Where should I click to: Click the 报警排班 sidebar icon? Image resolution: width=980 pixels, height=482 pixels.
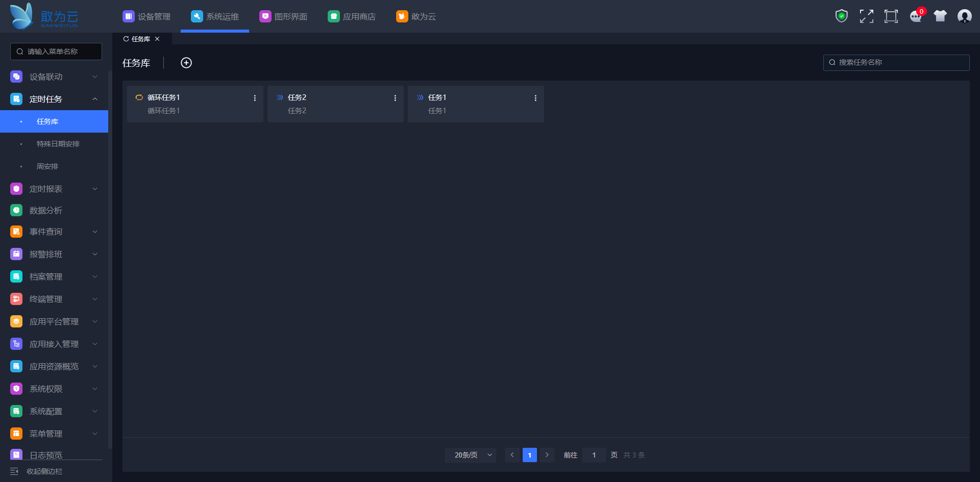coord(16,254)
